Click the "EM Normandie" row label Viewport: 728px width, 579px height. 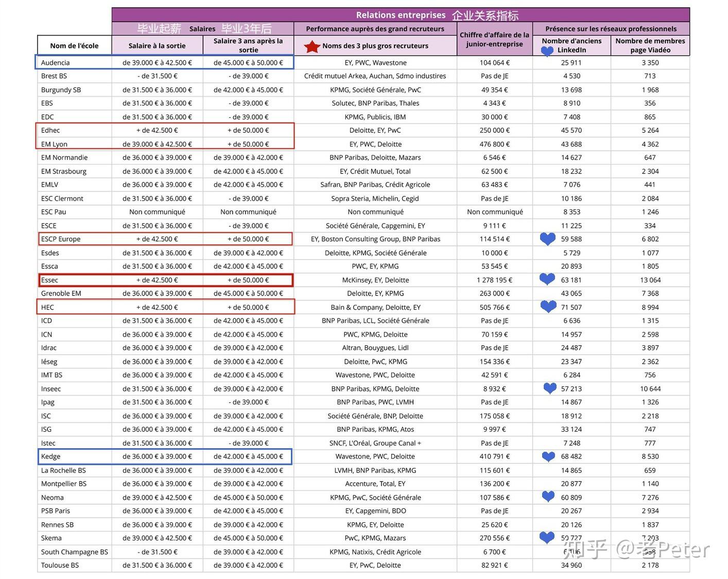64,158
